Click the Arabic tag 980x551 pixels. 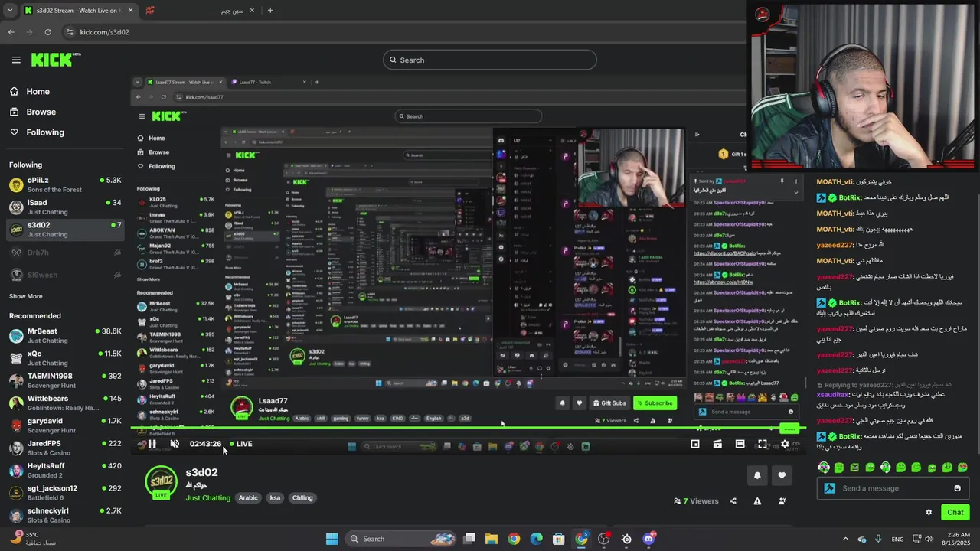point(248,497)
